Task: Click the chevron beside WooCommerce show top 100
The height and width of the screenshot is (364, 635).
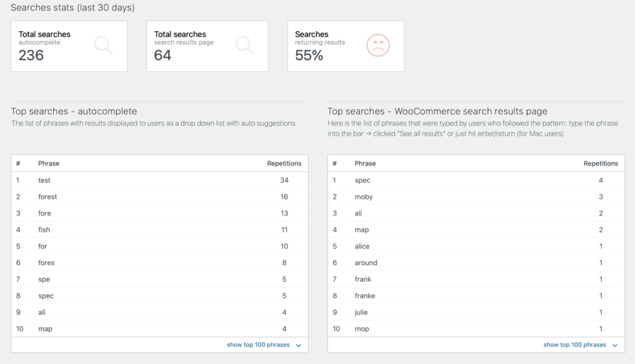Action: pos(615,346)
